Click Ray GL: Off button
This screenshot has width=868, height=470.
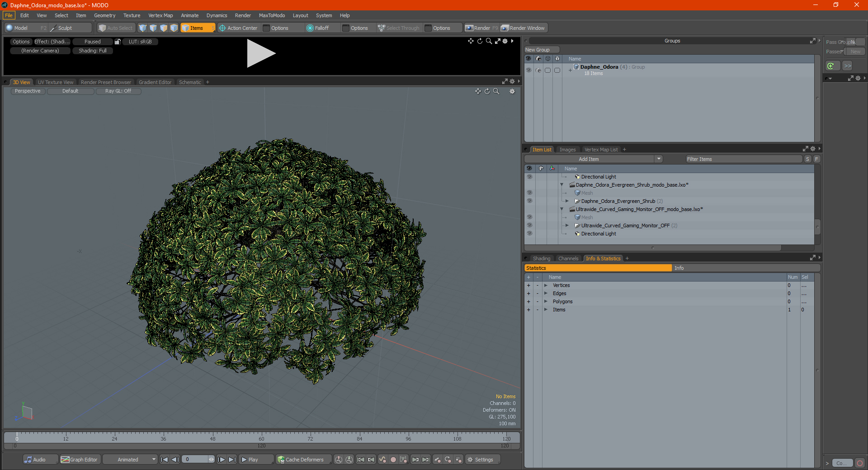point(118,91)
